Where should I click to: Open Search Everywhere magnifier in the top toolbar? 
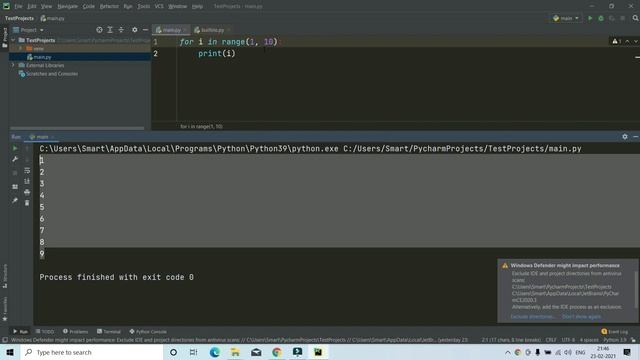(x=636, y=18)
